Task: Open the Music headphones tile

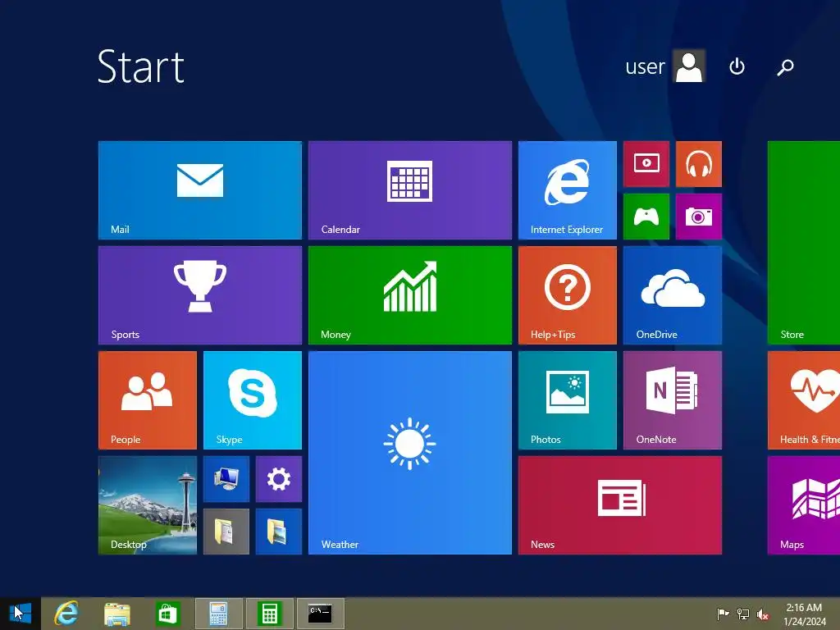Action: pyautogui.click(x=699, y=164)
